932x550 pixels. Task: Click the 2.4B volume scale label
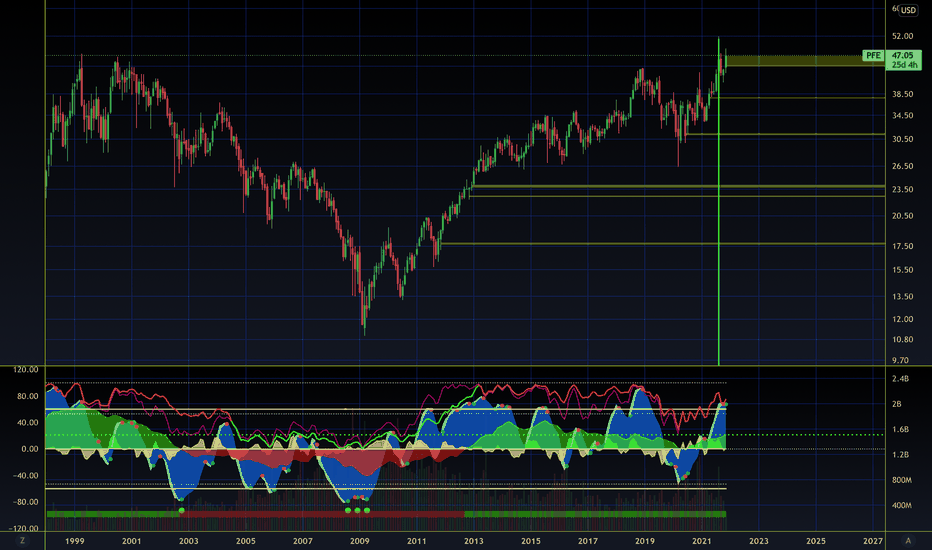900,378
